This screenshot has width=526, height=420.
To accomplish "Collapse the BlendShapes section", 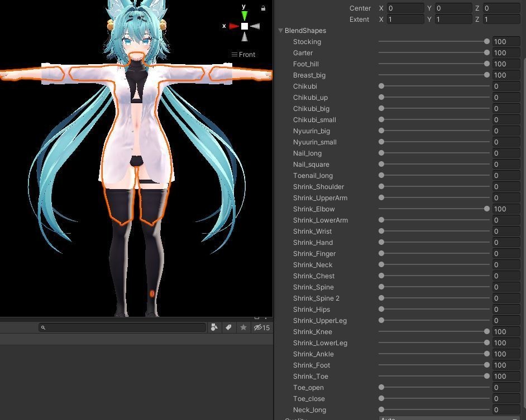I will pyautogui.click(x=280, y=31).
